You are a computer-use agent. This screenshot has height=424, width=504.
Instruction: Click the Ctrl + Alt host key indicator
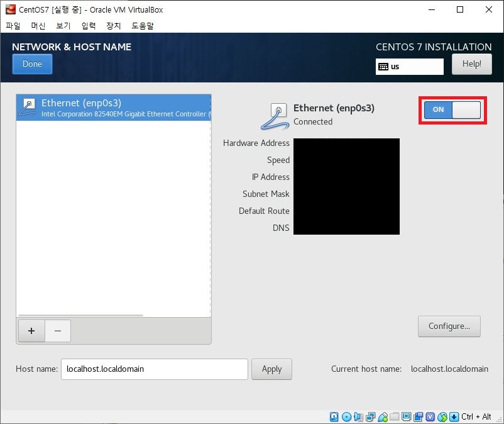pos(476,416)
